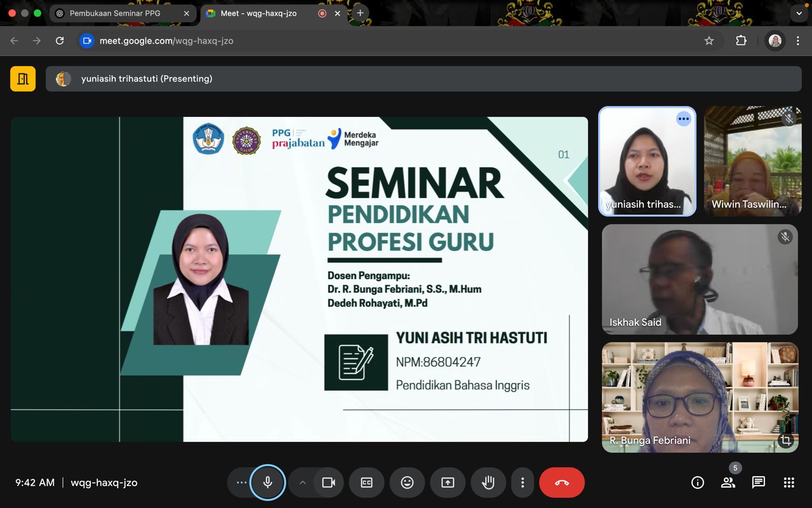Open options on yuniasih's video tile

point(684,119)
